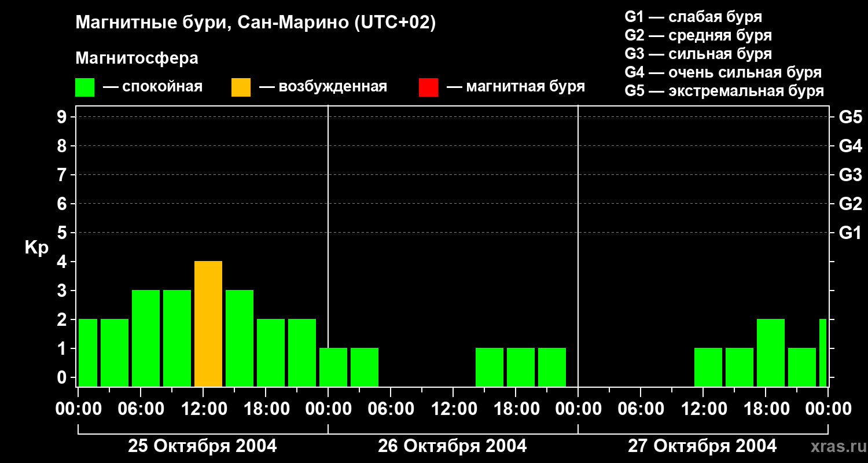Click the '26 Октября 2004' date label

coord(453,446)
